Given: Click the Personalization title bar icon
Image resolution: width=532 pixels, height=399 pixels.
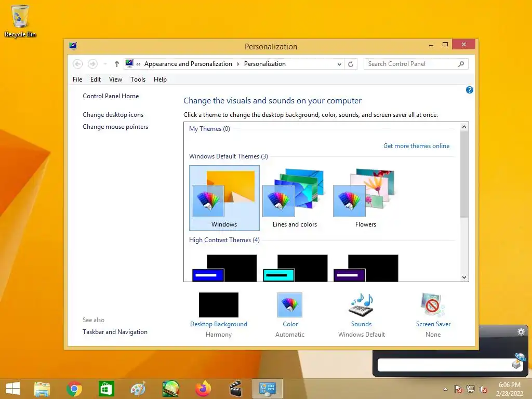Looking at the screenshot, I should point(73,46).
